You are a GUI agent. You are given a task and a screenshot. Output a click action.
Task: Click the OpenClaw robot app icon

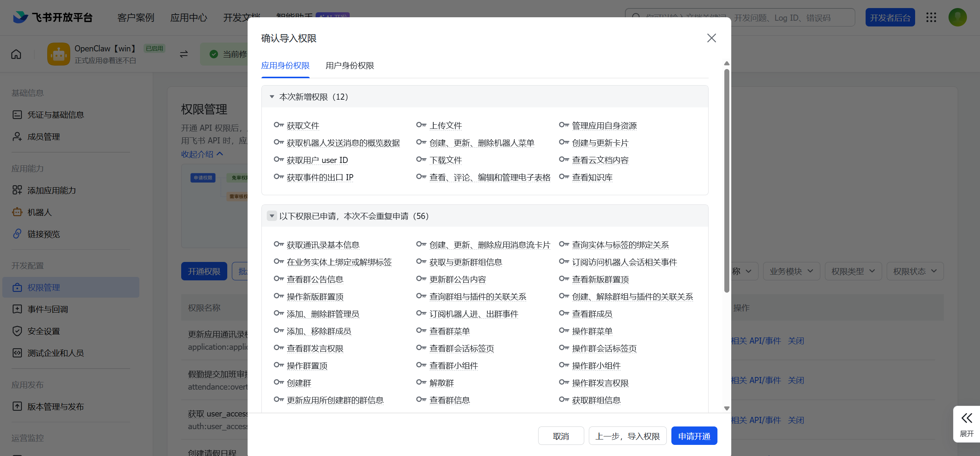coord(59,54)
